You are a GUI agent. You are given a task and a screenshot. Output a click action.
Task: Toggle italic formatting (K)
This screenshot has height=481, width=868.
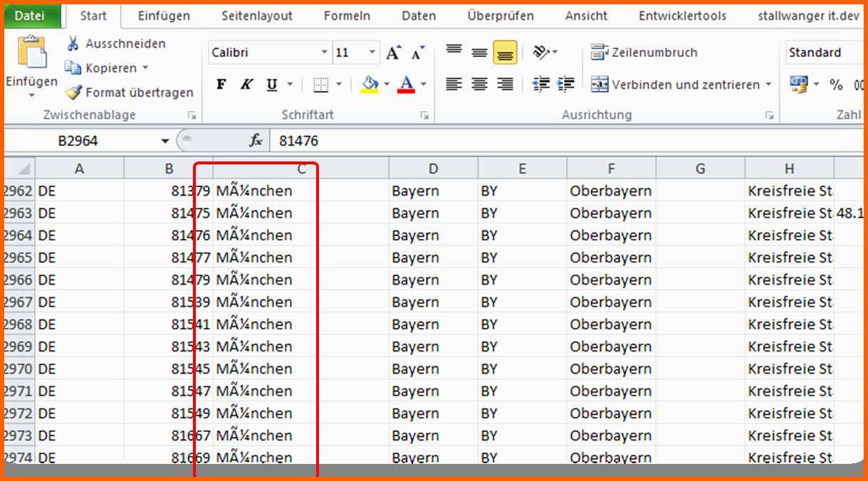[246, 85]
